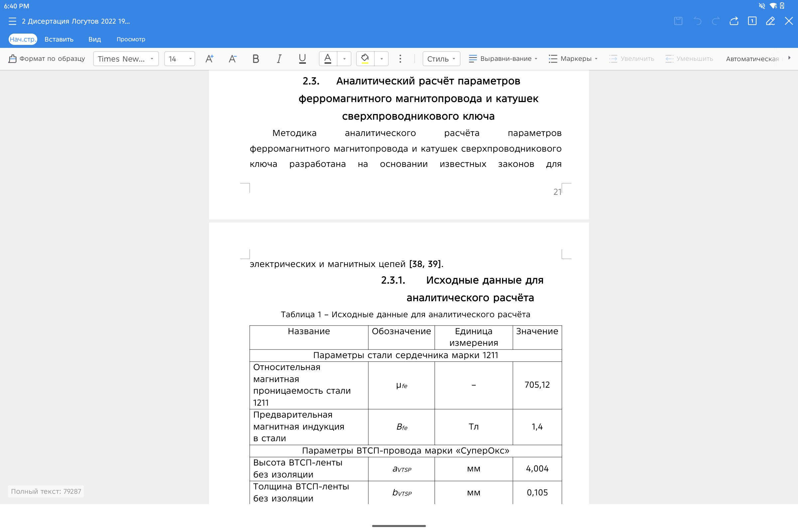This screenshot has width=798, height=532.
Task: Decrease font size with A- icon
Action: [232, 59]
